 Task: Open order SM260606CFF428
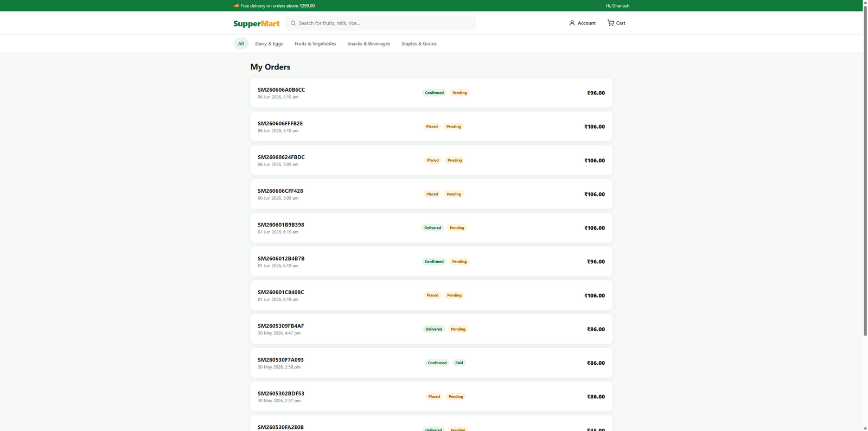point(431,194)
